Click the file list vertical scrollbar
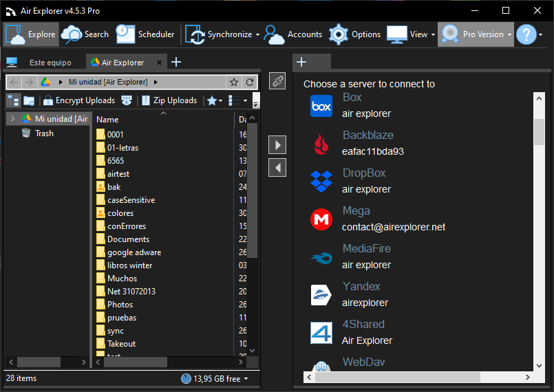 coord(252,190)
